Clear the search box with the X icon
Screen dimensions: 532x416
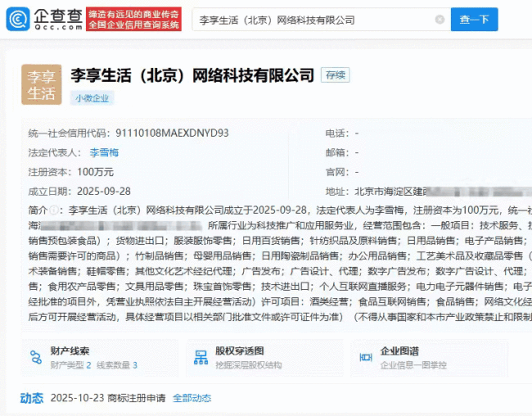point(440,20)
